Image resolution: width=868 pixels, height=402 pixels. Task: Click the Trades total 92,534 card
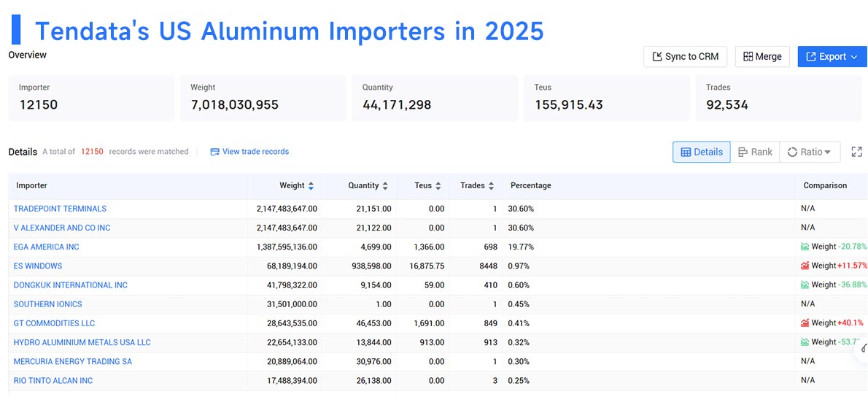coord(779,98)
